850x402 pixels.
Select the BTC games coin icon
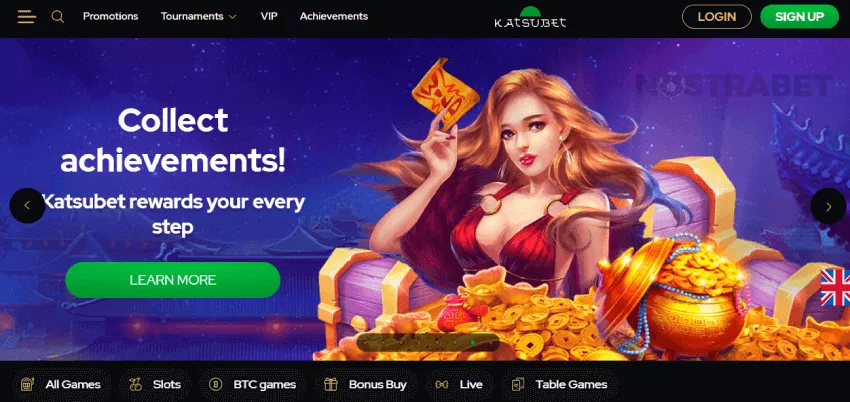216,385
